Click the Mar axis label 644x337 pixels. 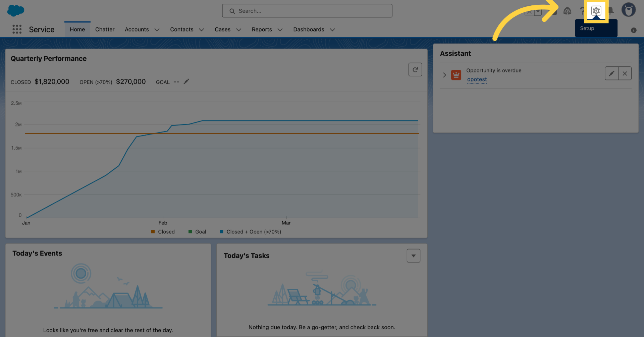pos(286,223)
